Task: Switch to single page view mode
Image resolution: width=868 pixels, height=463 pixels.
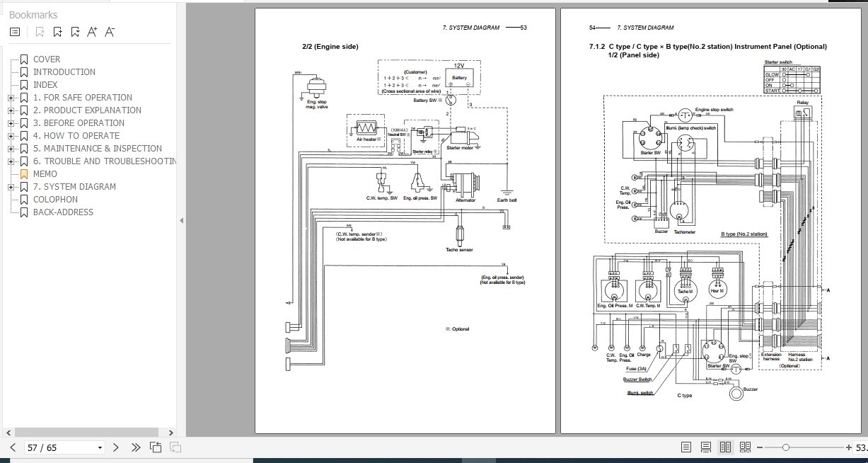Action: pos(685,447)
